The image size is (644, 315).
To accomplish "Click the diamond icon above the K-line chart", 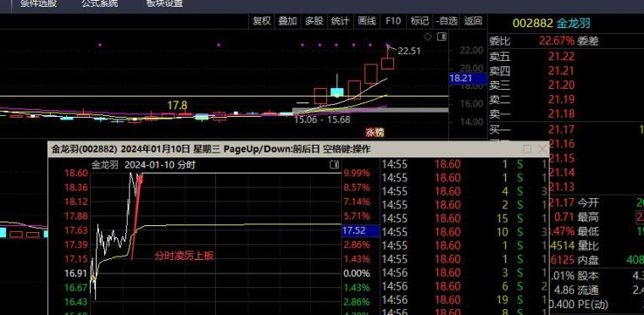I will coord(428,37).
